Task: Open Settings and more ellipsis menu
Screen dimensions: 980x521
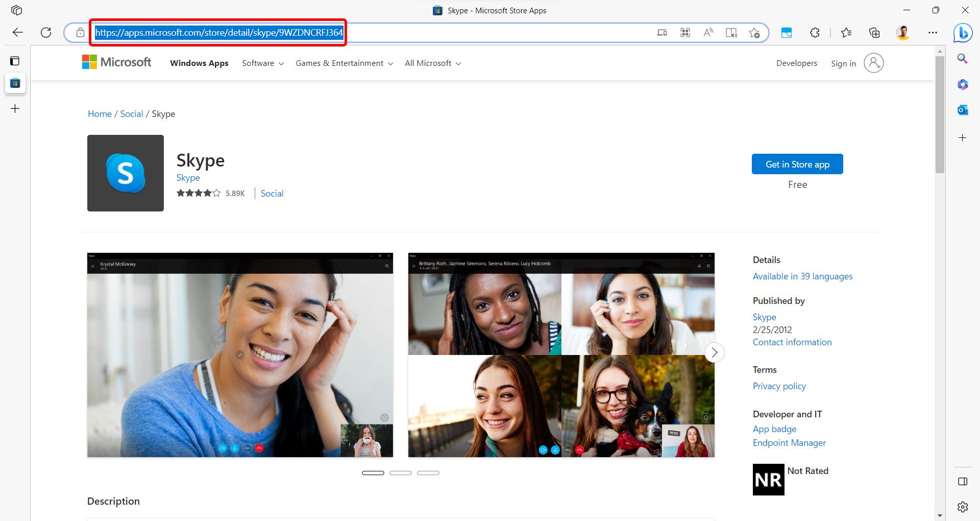Action: tap(933, 33)
